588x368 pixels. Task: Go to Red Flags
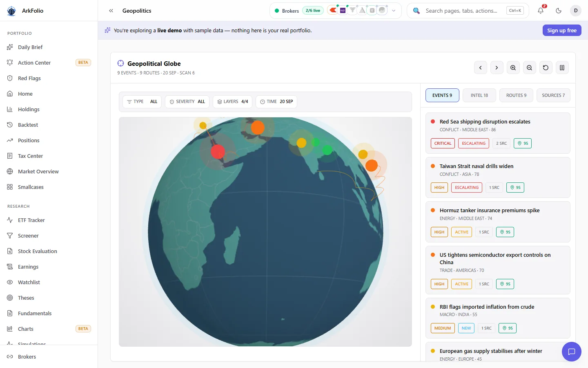[x=49, y=78]
